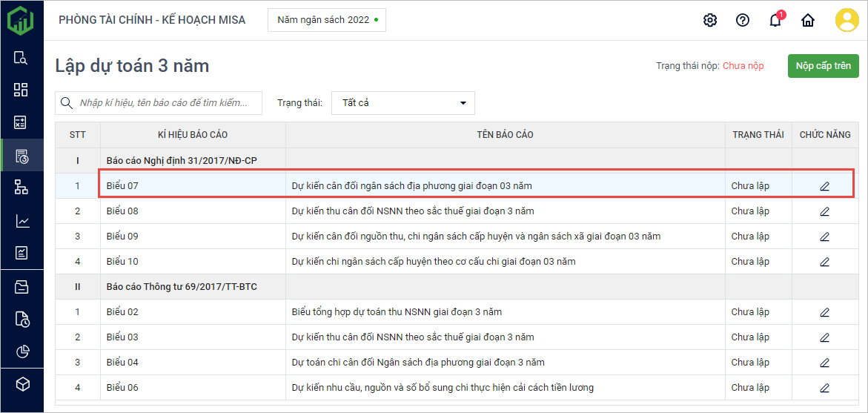Open the user avatar profile
The height and width of the screenshot is (413, 868).
click(847, 20)
